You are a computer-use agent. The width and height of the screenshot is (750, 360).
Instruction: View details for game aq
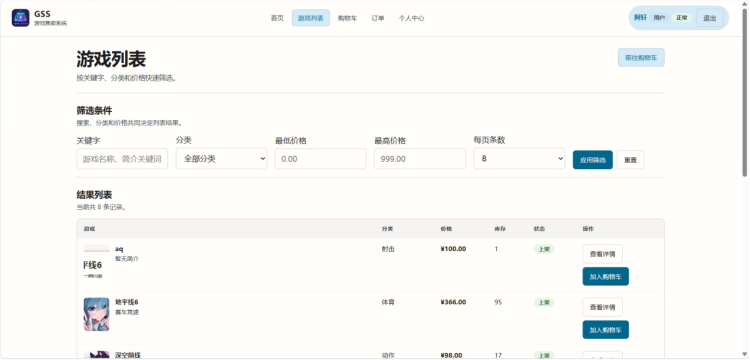tap(602, 254)
